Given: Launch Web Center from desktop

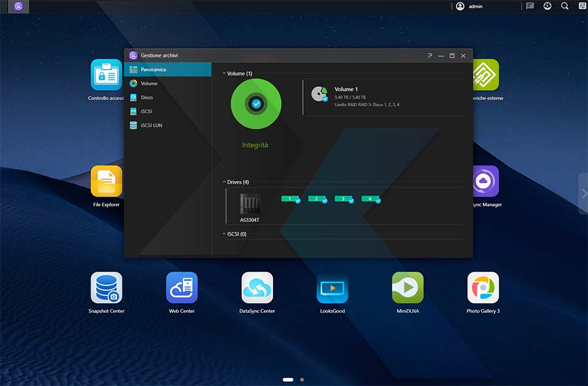Looking at the screenshot, I should click(x=182, y=288).
